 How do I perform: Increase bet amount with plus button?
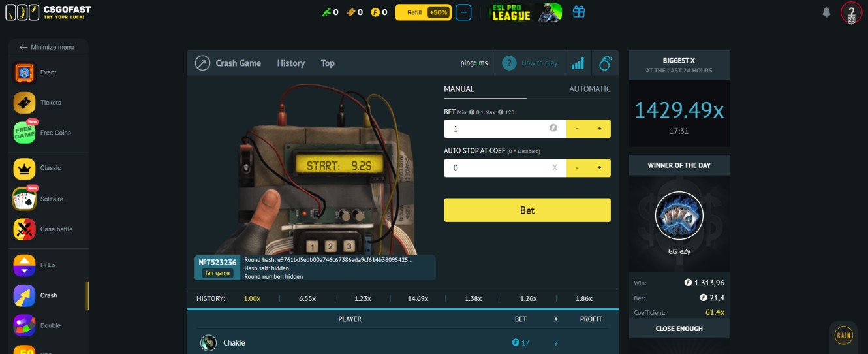click(x=599, y=129)
